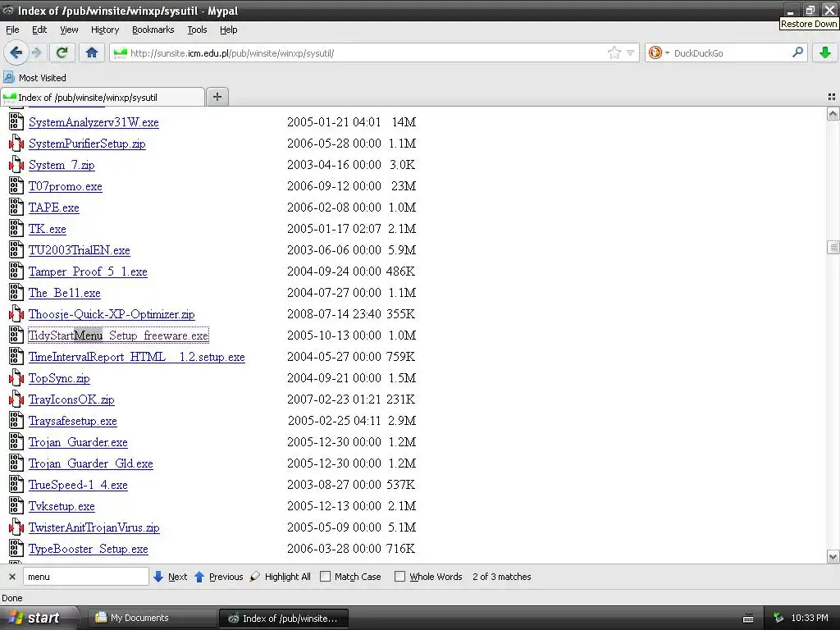The height and width of the screenshot is (630, 840).
Task: Download SystemPurifierSetup.zip link
Action: pyautogui.click(x=87, y=144)
